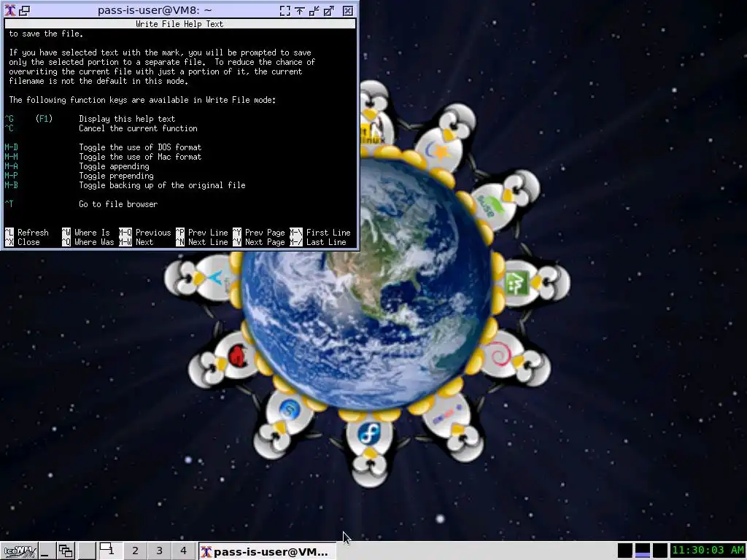This screenshot has height=560, width=747.
Task: Click the M-/ Last Line shortcut
Action: point(318,242)
